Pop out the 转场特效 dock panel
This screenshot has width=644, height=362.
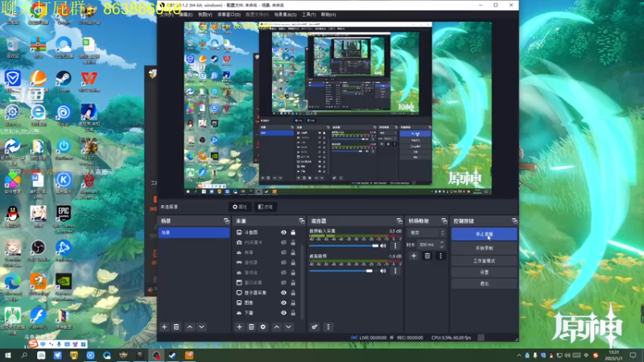pos(444,220)
